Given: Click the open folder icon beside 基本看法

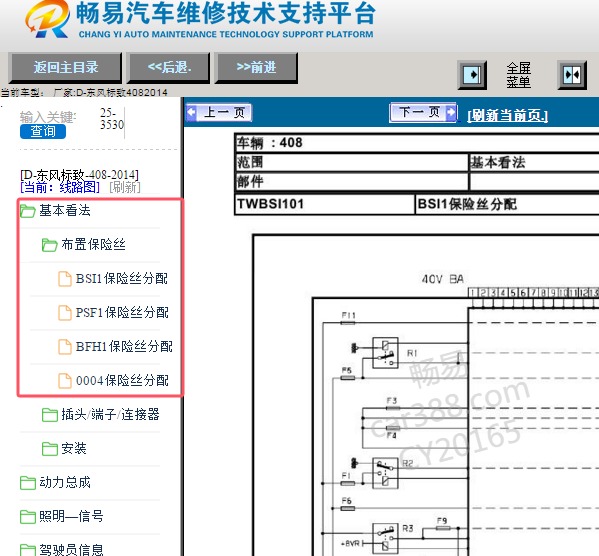Looking at the screenshot, I should 28,211.
